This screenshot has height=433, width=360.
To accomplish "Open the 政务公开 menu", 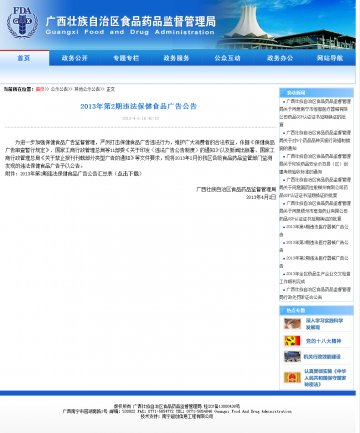I will coord(75,58).
